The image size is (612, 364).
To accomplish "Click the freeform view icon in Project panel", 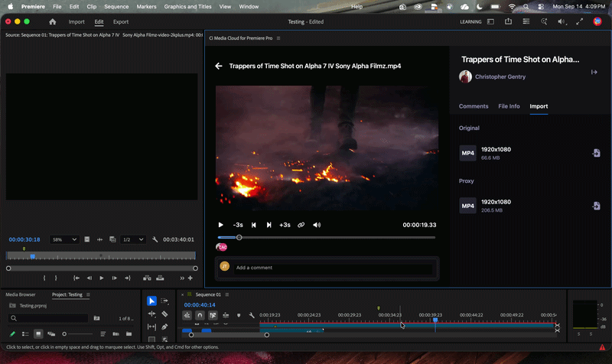I will coord(51,334).
